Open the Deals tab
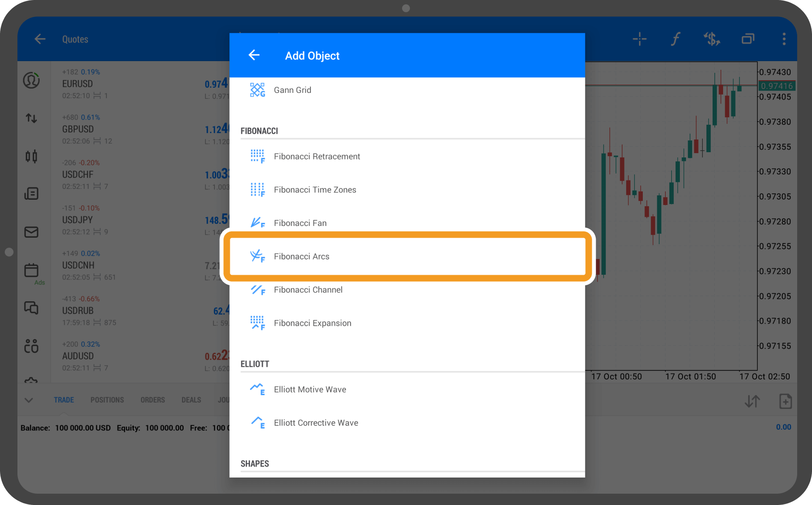 coord(191,400)
